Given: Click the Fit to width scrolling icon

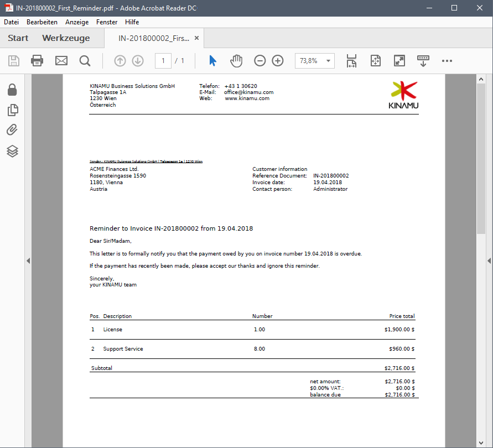Looking at the screenshot, I should (351, 61).
